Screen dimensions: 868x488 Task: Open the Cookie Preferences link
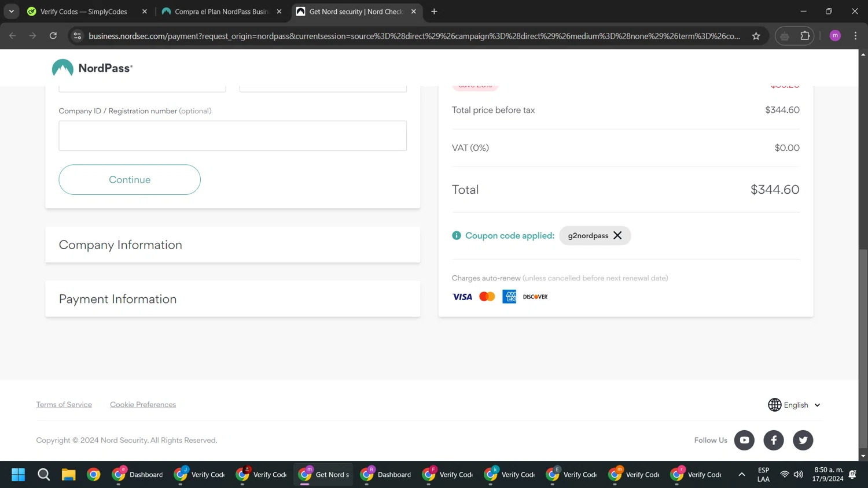[143, 405]
